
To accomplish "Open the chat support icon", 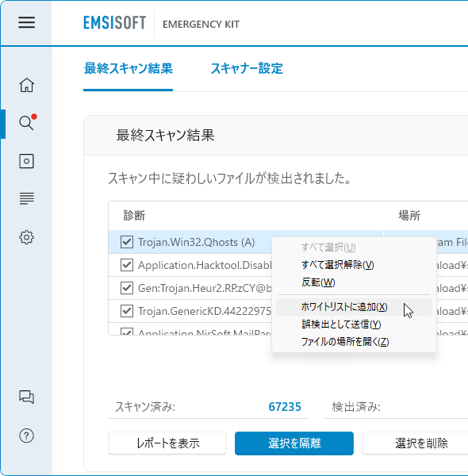I will tap(27, 397).
